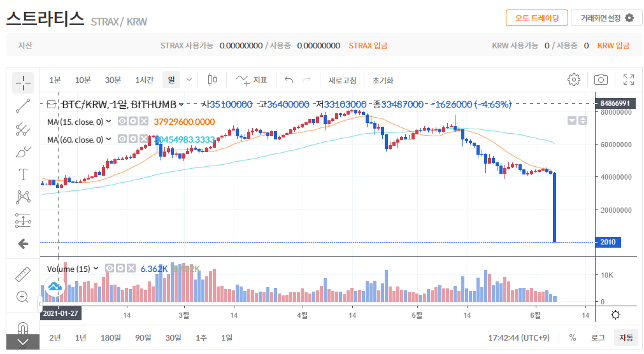Select the crosshair cursor tool
The height and width of the screenshot is (354, 644).
(23, 83)
